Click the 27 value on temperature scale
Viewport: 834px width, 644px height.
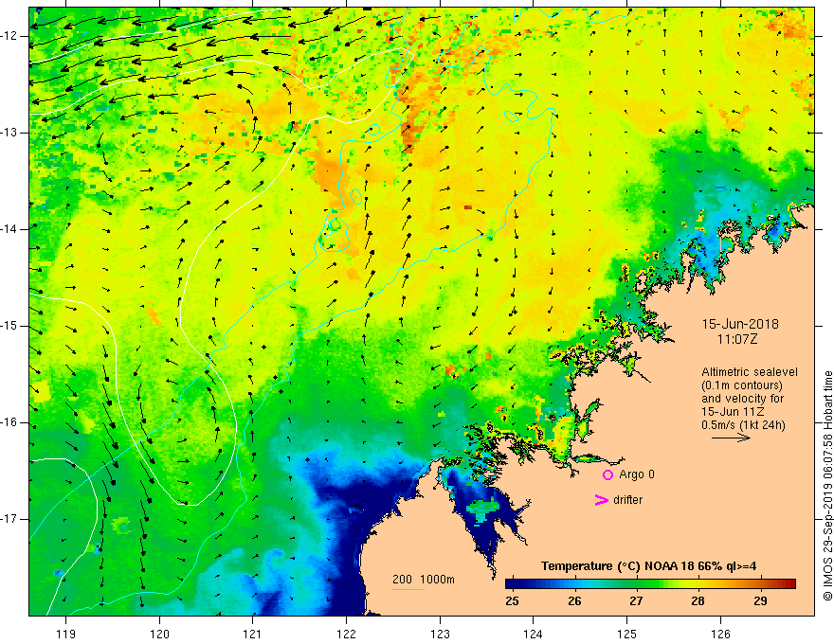636,601
